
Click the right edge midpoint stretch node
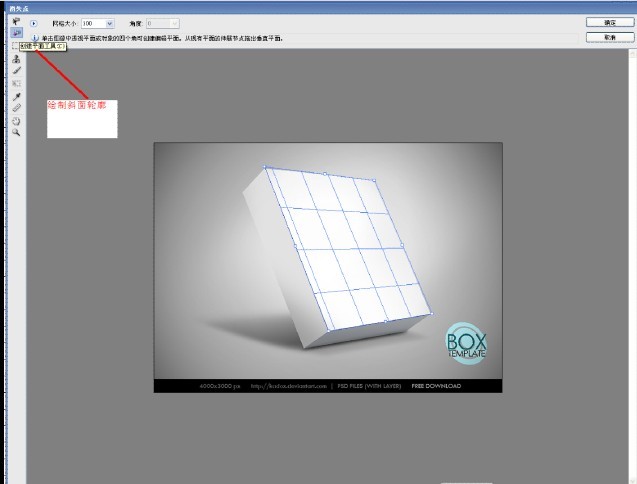402,245
